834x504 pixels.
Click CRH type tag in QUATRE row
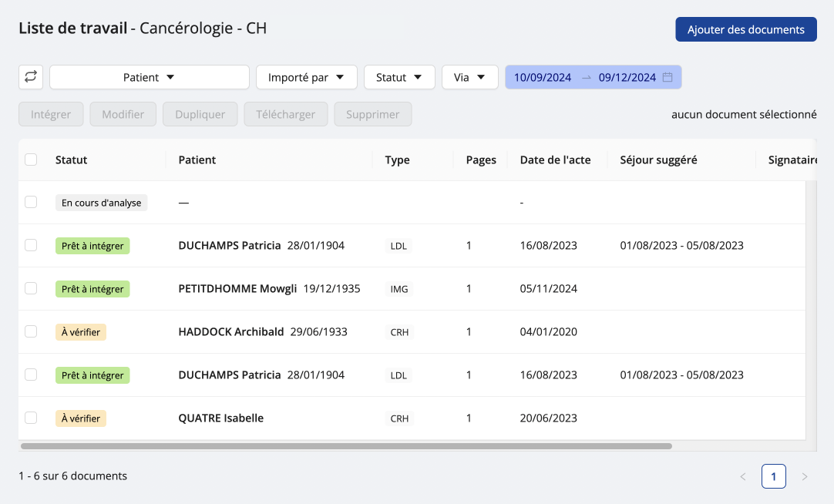[399, 418]
